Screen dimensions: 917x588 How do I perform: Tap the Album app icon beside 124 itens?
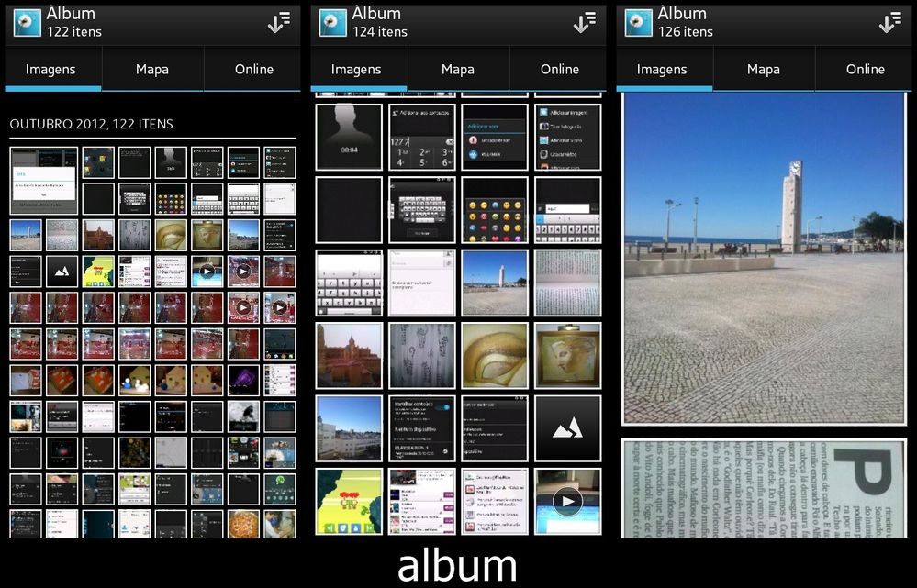point(332,23)
